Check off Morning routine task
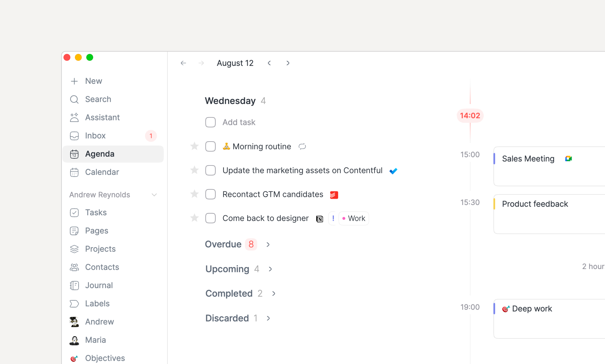The height and width of the screenshot is (364, 605). coord(210,146)
